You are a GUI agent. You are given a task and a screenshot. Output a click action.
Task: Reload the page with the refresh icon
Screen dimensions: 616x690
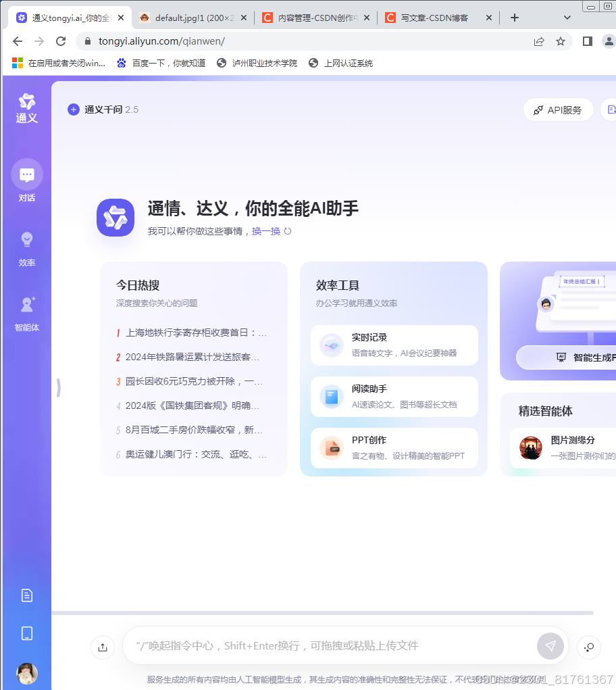[61, 41]
